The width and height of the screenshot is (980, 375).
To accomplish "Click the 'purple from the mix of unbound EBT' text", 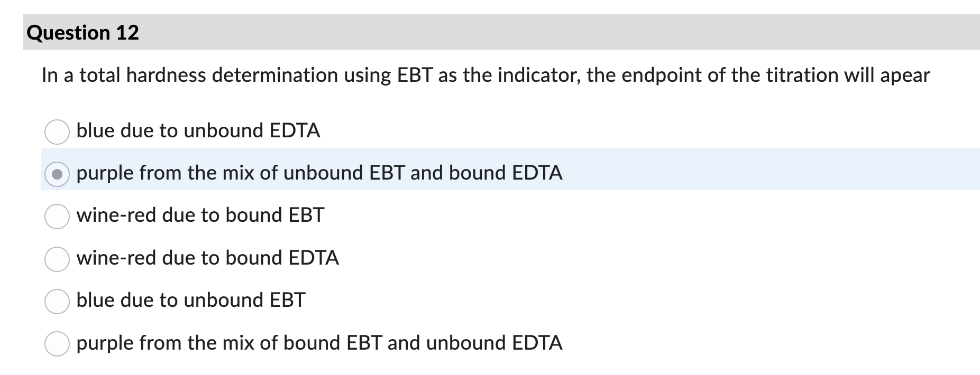I will tap(319, 172).
